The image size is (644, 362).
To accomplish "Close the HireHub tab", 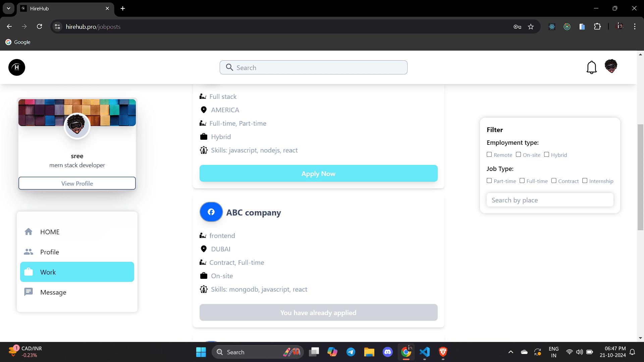I will click(x=107, y=8).
